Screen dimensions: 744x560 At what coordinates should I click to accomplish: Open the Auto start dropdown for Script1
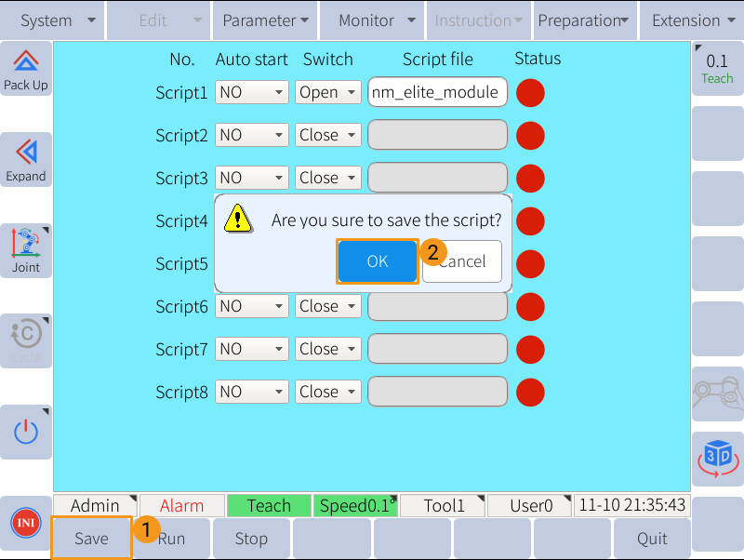click(x=251, y=92)
